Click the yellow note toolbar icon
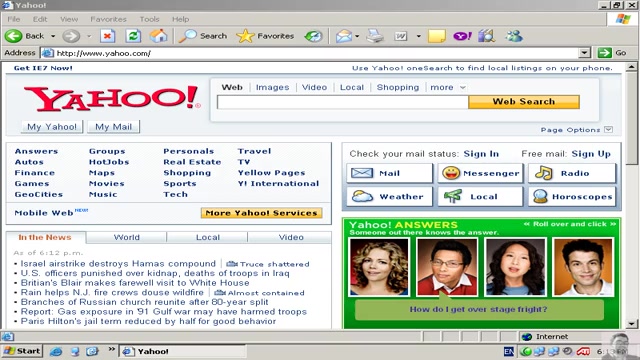The height and width of the screenshot is (360, 640). coord(436,36)
